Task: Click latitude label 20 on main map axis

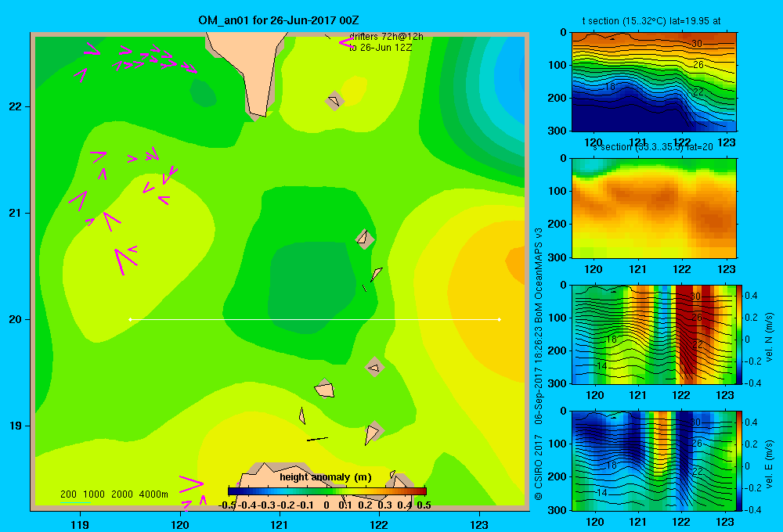Action: tap(16, 319)
